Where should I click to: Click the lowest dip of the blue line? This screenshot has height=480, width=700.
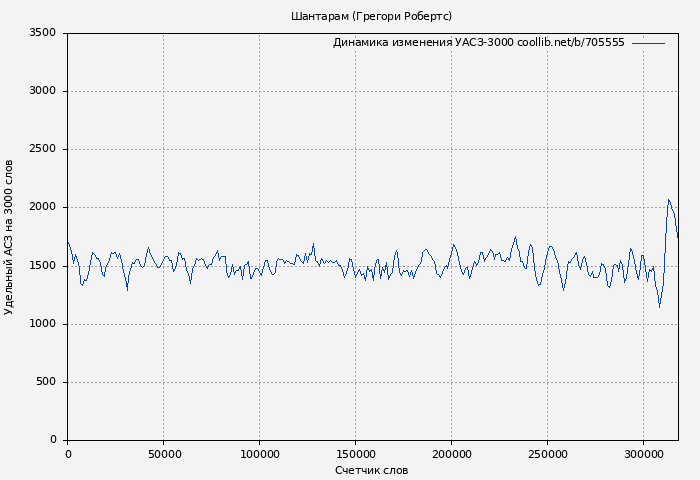click(659, 306)
